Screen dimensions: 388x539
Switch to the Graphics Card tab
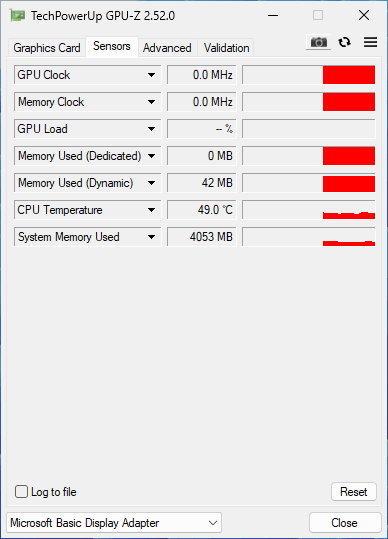click(47, 48)
